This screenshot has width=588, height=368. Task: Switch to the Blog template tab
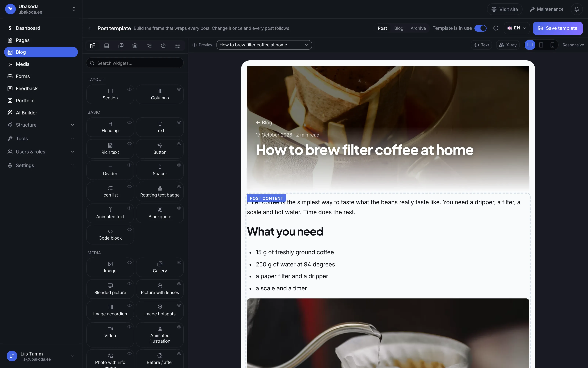[399, 28]
